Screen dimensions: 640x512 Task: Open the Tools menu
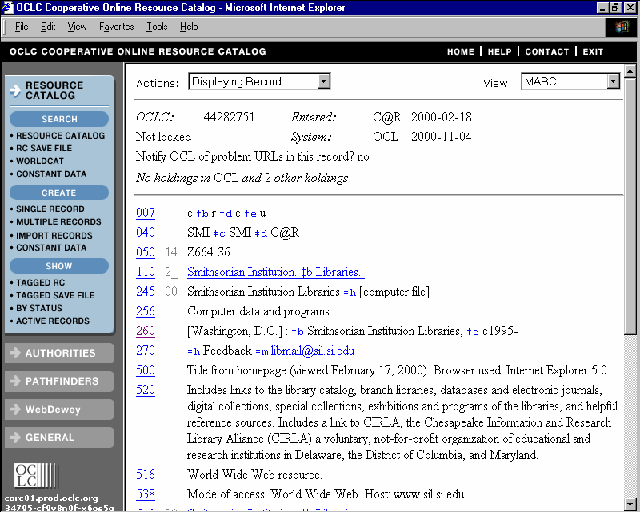[157, 26]
